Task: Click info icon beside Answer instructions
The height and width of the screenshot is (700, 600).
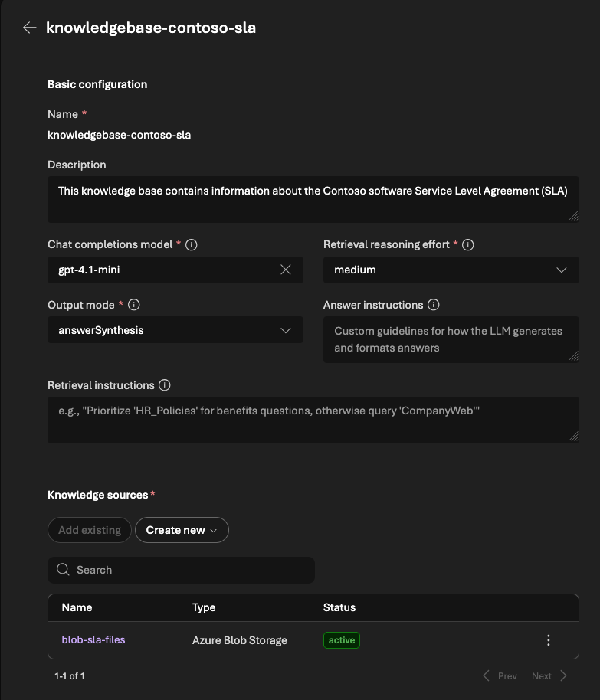Action: coord(434,305)
